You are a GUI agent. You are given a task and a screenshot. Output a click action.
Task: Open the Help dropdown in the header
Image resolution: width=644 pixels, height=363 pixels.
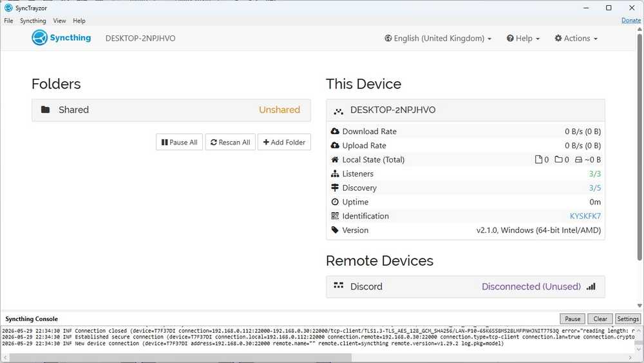[x=523, y=38]
